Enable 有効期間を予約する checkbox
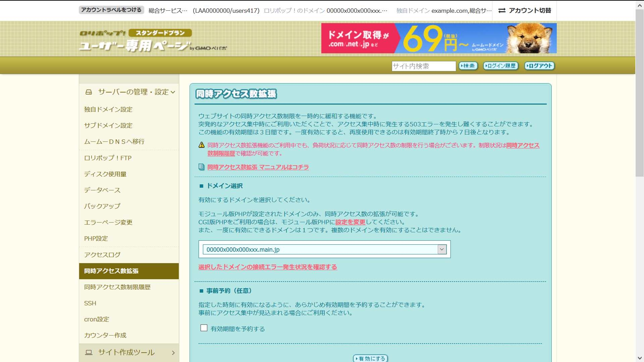Viewport: 644px width, 362px height. coord(204,328)
